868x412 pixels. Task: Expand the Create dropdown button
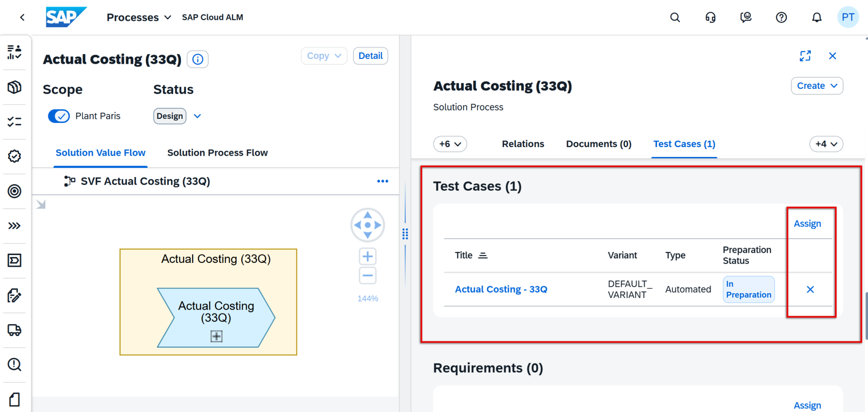(x=817, y=86)
